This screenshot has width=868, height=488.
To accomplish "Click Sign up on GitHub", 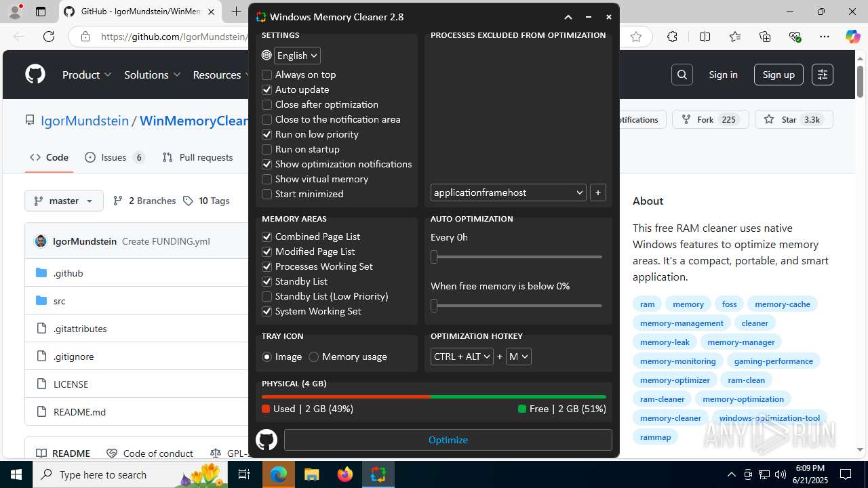I will (x=778, y=75).
